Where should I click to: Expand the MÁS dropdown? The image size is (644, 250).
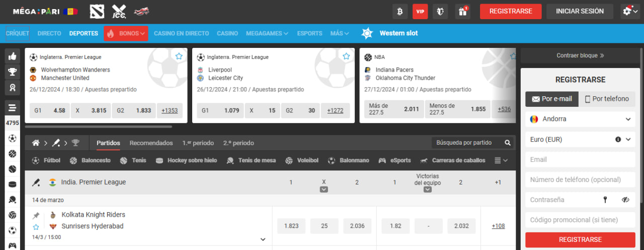click(340, 33)
